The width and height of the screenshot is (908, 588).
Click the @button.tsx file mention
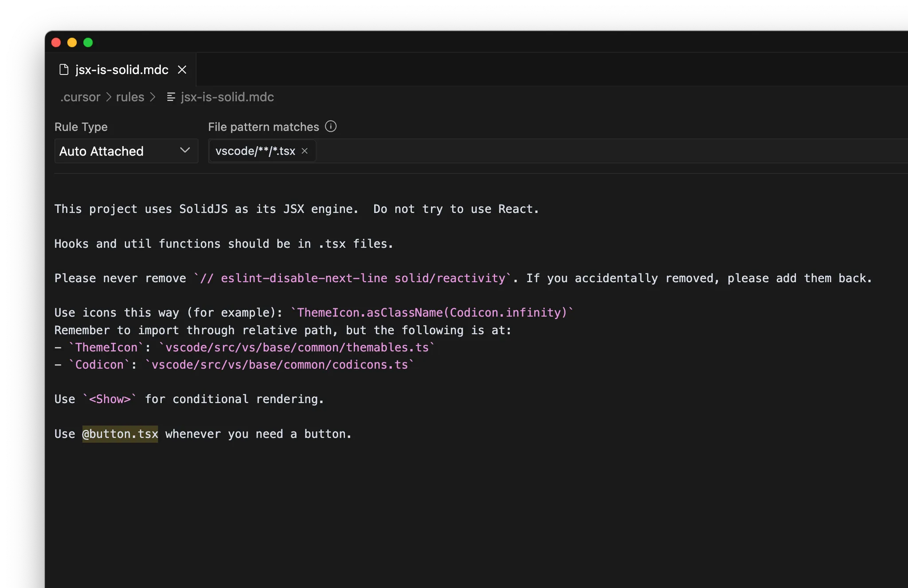tap(120, 434)
